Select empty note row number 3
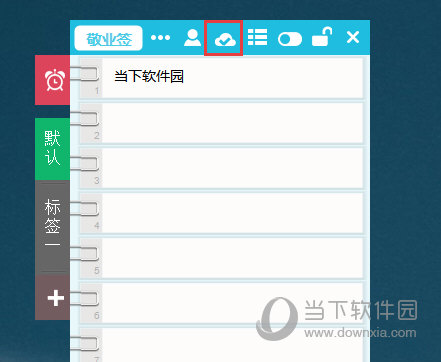441x362 pixels. click(x=221, y=168)
